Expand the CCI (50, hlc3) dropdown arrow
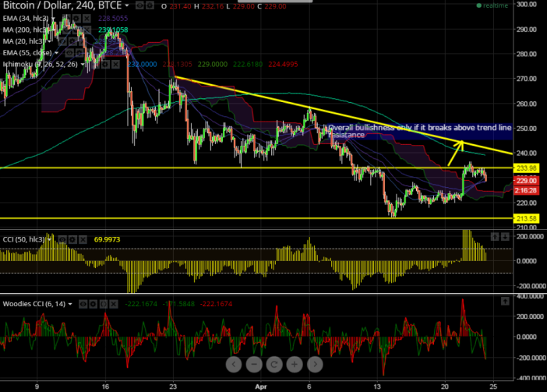The image size is (547, 392). [50, 239]
